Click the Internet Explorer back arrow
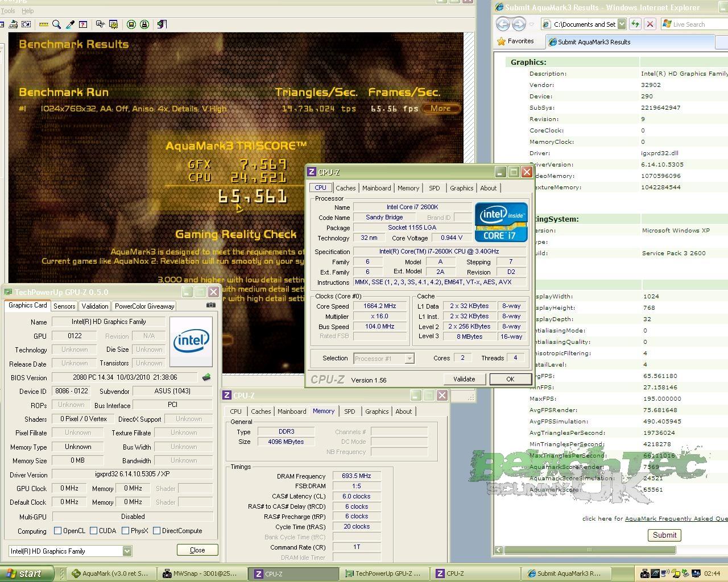728x582 pixels. point(503,24)
